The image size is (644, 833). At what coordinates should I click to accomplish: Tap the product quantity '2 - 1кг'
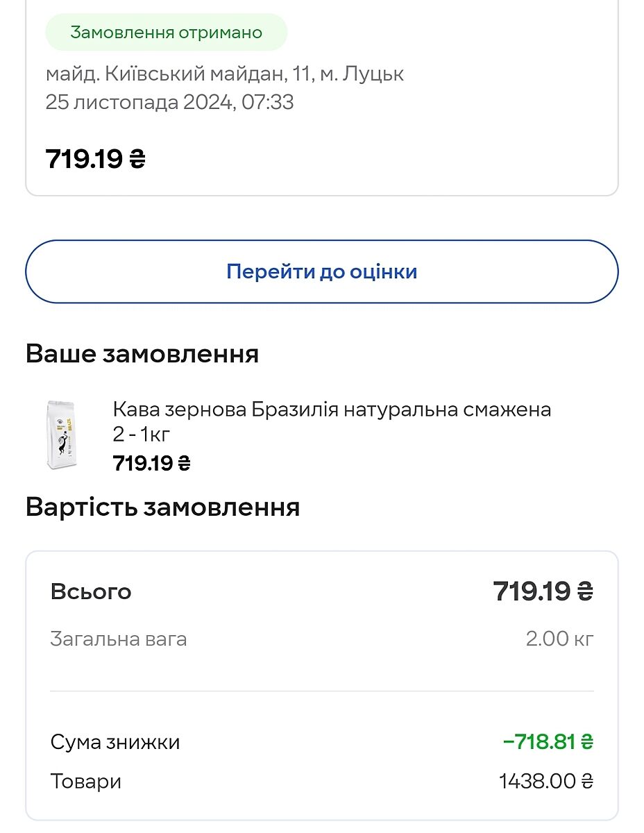click(142, 435)
